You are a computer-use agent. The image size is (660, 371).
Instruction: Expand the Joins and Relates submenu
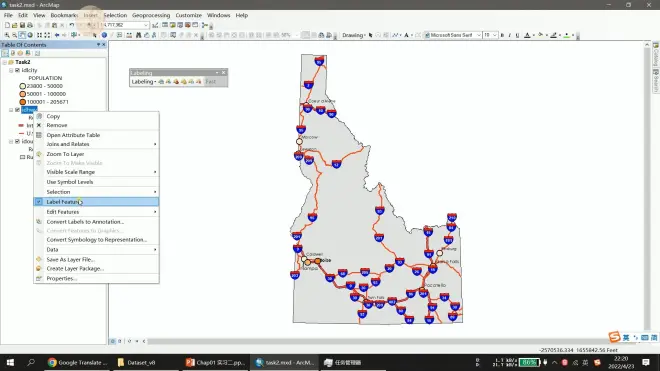96,144
